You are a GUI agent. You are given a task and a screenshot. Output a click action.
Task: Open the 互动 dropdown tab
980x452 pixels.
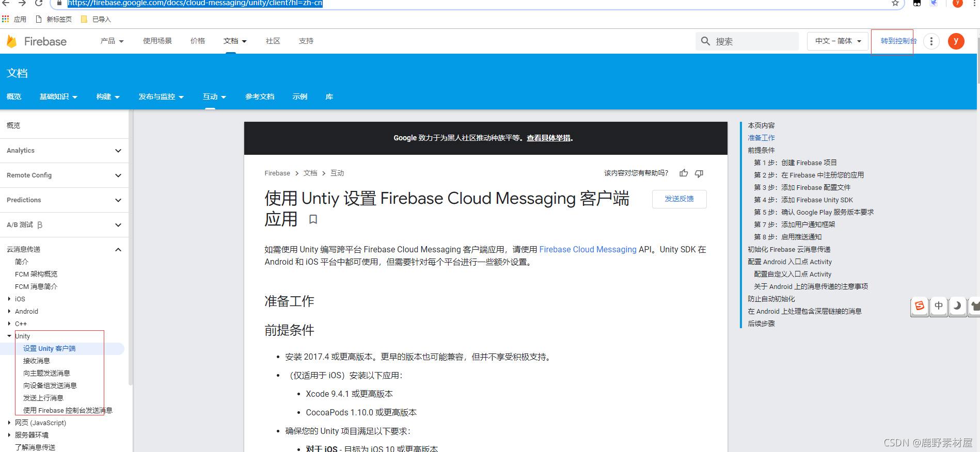click(x=214, y=96)
